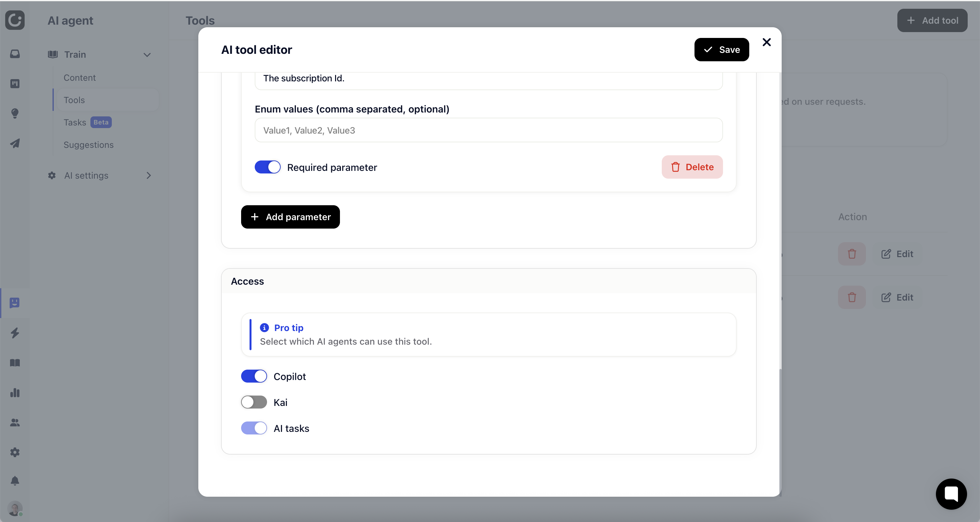Open the inbox tray icon
The width and height of the screenshot is (980, 522).
tap(15, 54)
